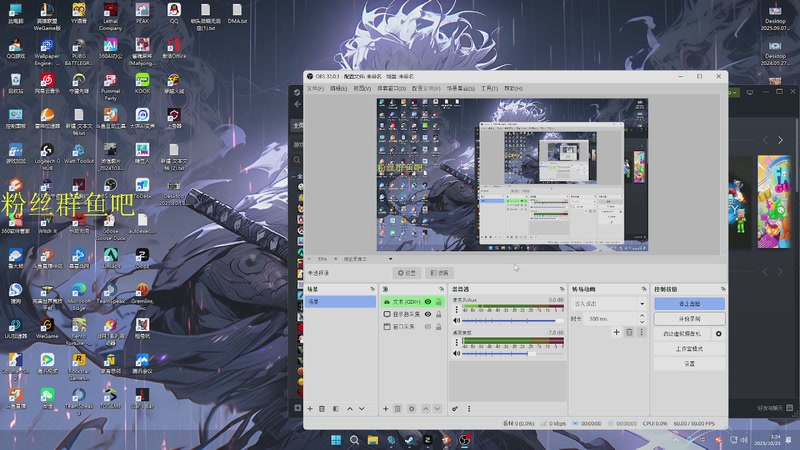The height and width of the screenshot is (450, 800).
Task: Delete transition with the trash icon
Action: click(629, 332)
